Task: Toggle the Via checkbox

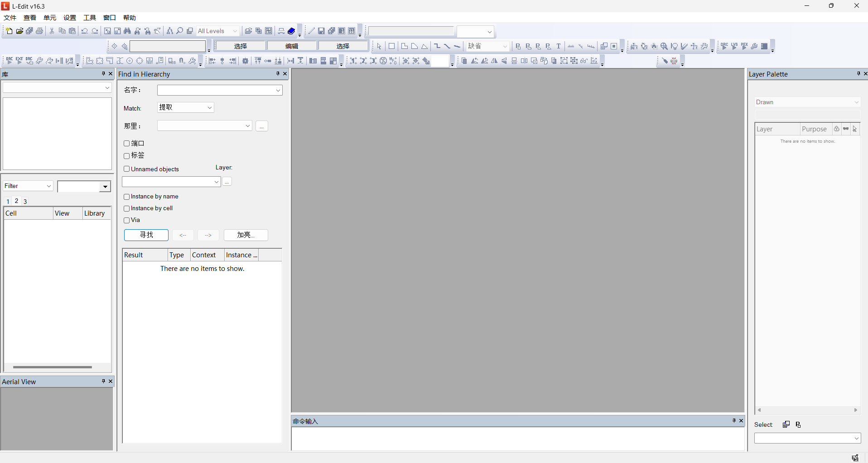Action: (x=127, y=220)
